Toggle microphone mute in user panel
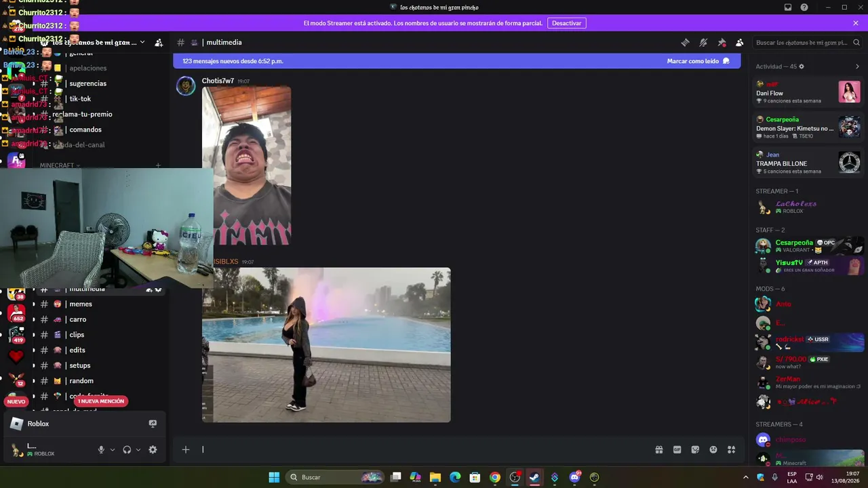This screenshot has height=488, width=868. coord(101,449)
